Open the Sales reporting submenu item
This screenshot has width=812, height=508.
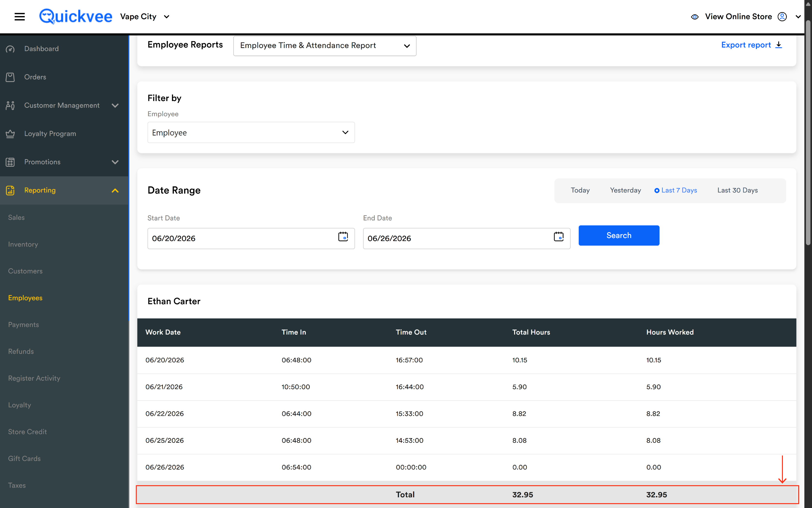16,218
